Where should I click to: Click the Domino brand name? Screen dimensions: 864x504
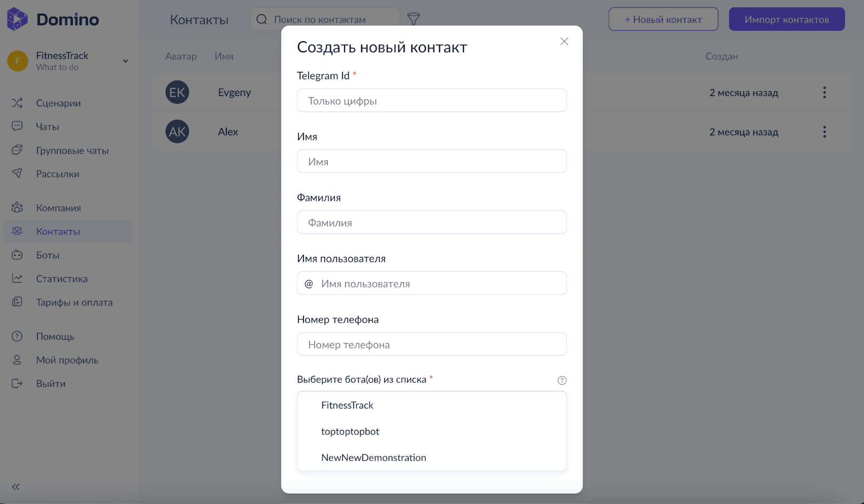click(x=67, y=19)
